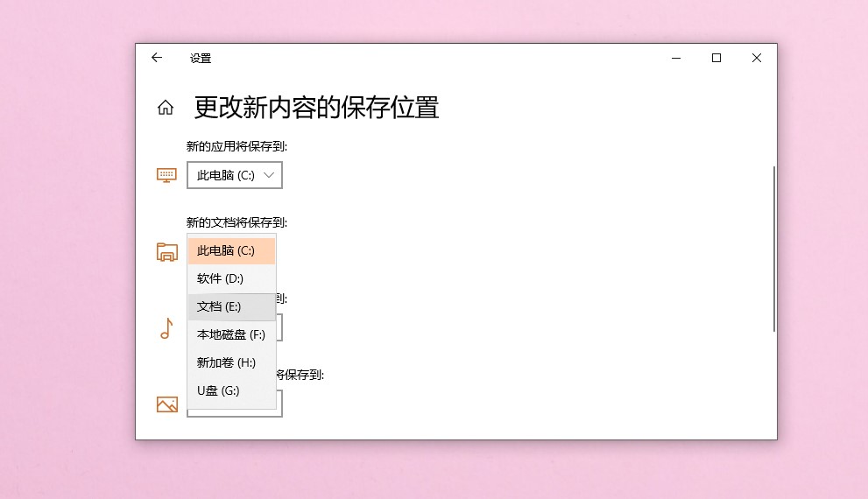This screenshot has height=499, width=868.
Task: Choose 文档 (E:) drive option
Action: (231, 306)
